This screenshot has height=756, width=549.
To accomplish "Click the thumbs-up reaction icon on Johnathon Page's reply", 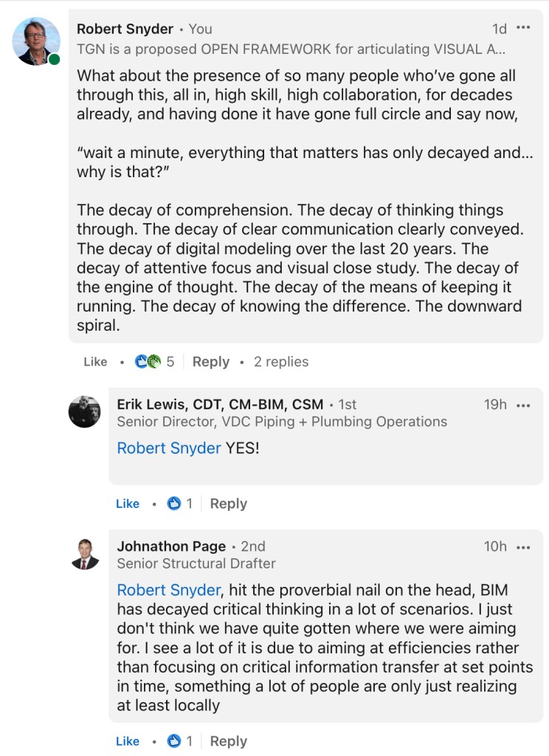I will (x=174, y=741).
